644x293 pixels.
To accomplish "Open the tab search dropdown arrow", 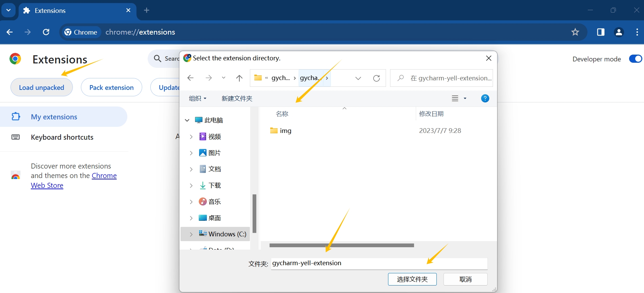I will pyautogui.click(x=8, y=10).
